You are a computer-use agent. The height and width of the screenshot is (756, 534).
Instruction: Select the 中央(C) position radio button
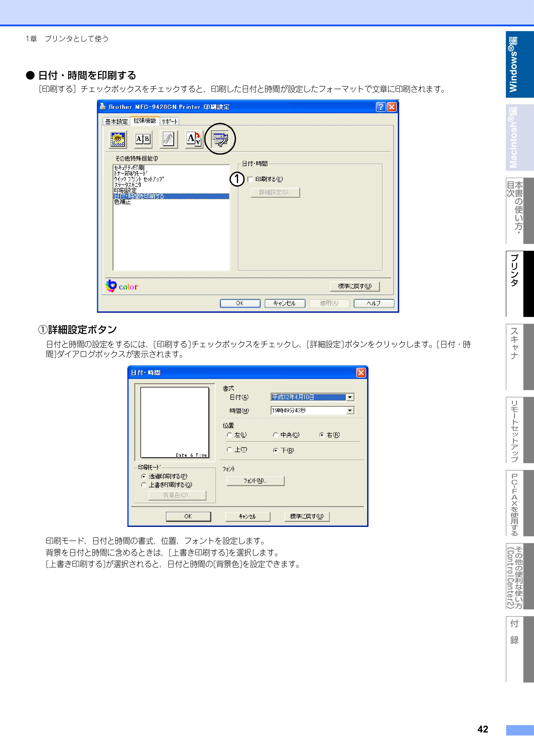pyautogui.click(x=276, y=435)
